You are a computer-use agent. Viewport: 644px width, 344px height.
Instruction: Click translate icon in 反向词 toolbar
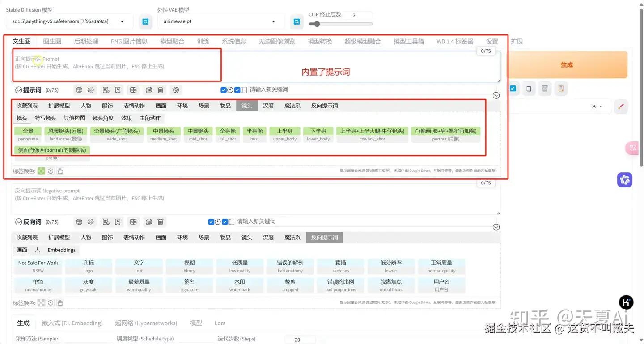coord(133,221)
